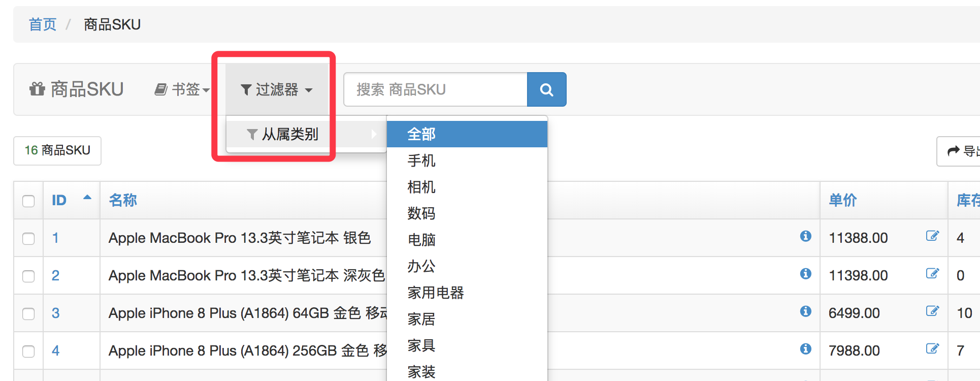Click the 商品SKU panel title
Viewport: 980px width, 381px height.
(87, 89)
